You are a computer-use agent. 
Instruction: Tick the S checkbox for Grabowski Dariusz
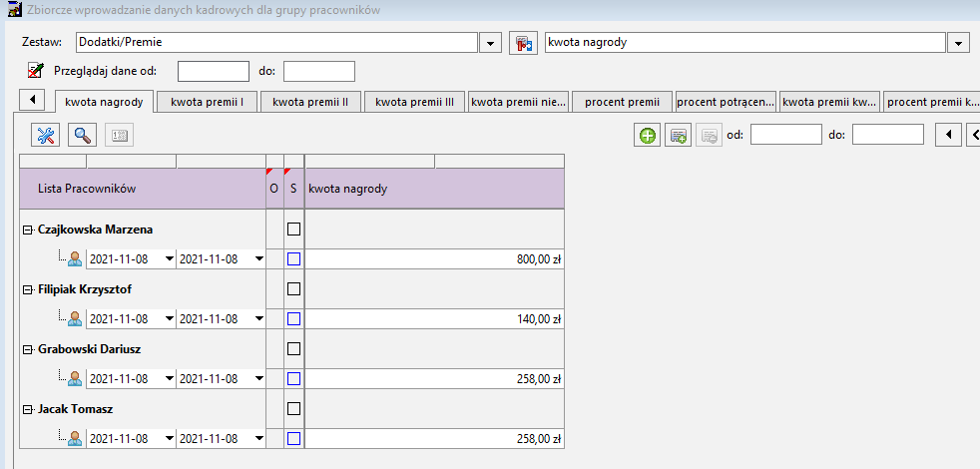[293, 348]
